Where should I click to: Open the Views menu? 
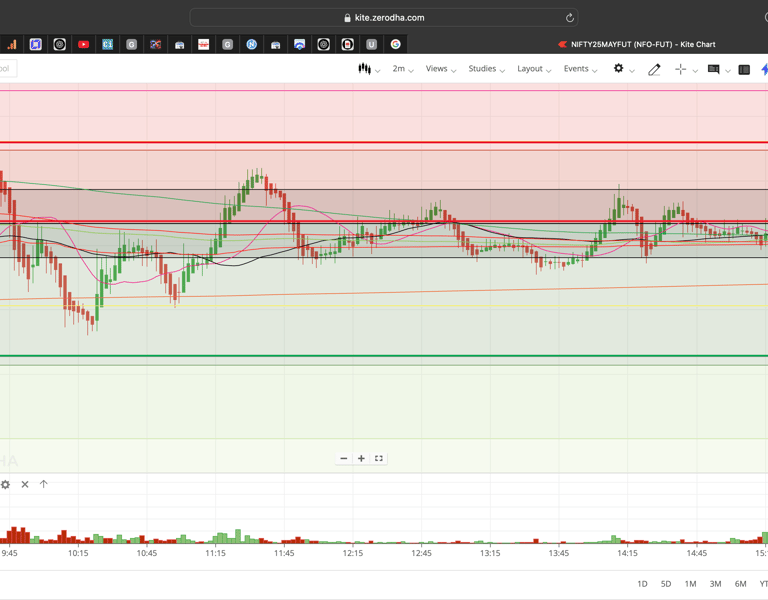pyautogui.click(x=440, y=69)
